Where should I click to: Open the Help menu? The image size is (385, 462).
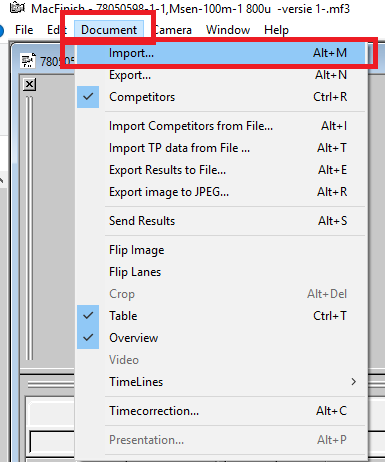pos(276,30)
